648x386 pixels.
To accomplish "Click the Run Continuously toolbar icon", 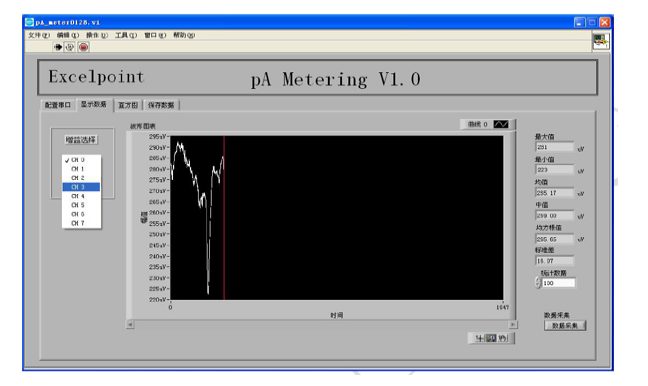I will [x=70, y=47].
